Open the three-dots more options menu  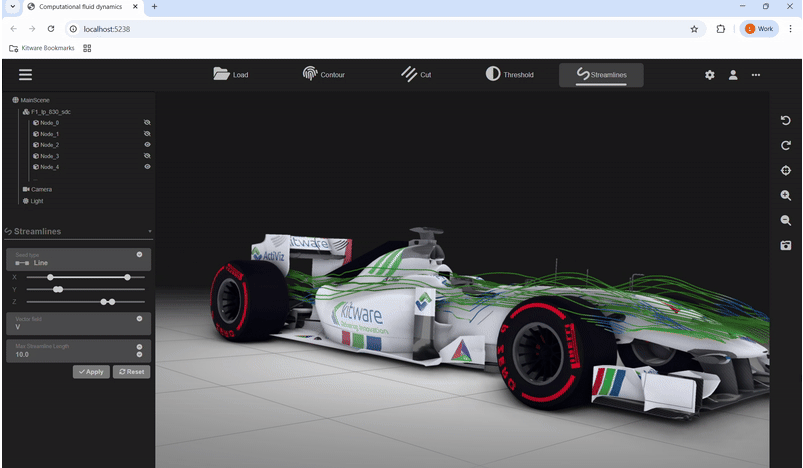point(756,75)
